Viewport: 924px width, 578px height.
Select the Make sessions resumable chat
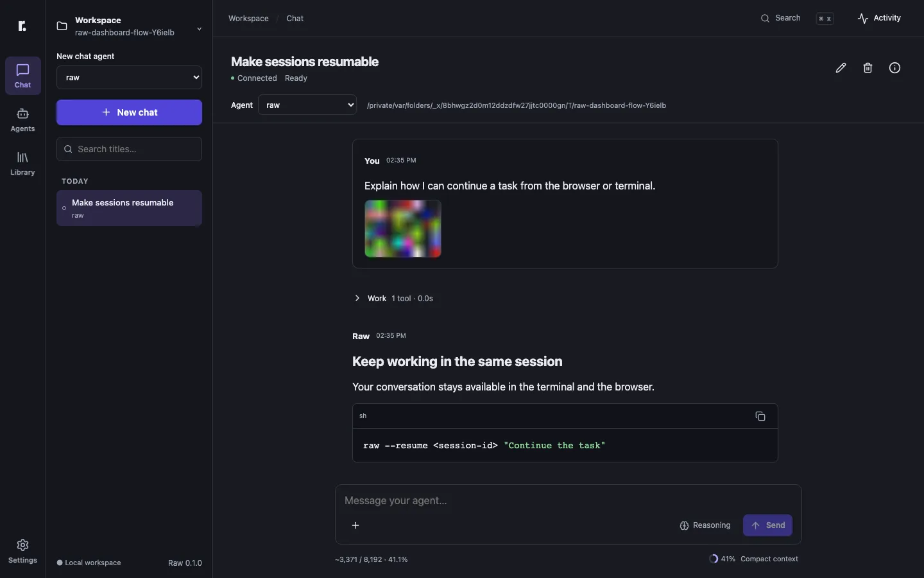pos(130,208)
